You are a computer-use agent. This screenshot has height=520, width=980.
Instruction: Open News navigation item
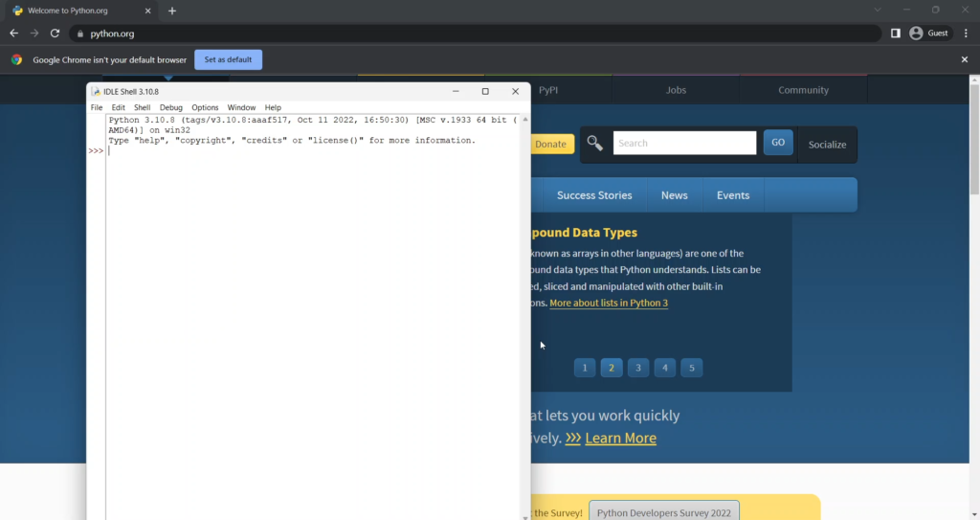pyautogui.click(x=675, y=195)
